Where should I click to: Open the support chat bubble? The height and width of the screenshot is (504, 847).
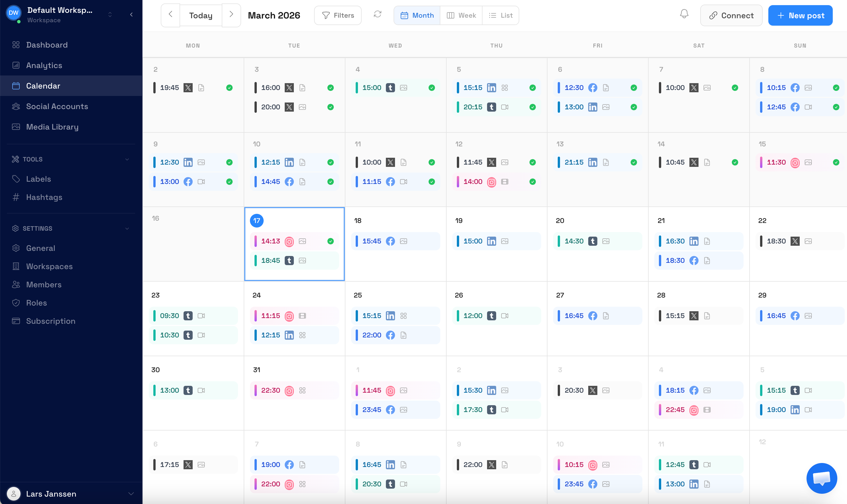pyautogui.click(x=822, y=478)
